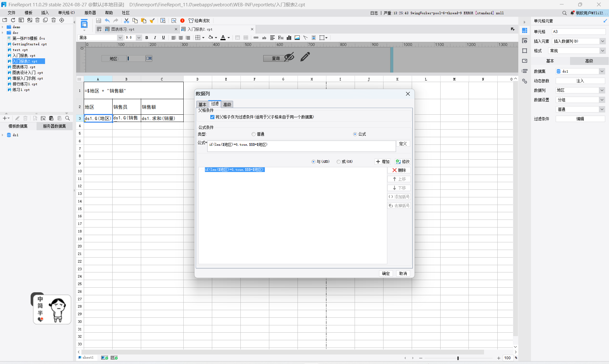Click the undo arrow icon

coord(107,21)
